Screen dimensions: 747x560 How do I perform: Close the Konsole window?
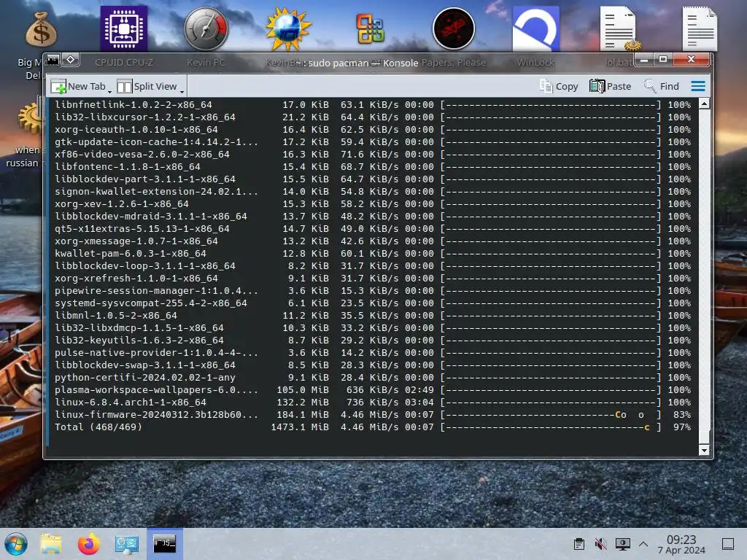tap(691, 60)
